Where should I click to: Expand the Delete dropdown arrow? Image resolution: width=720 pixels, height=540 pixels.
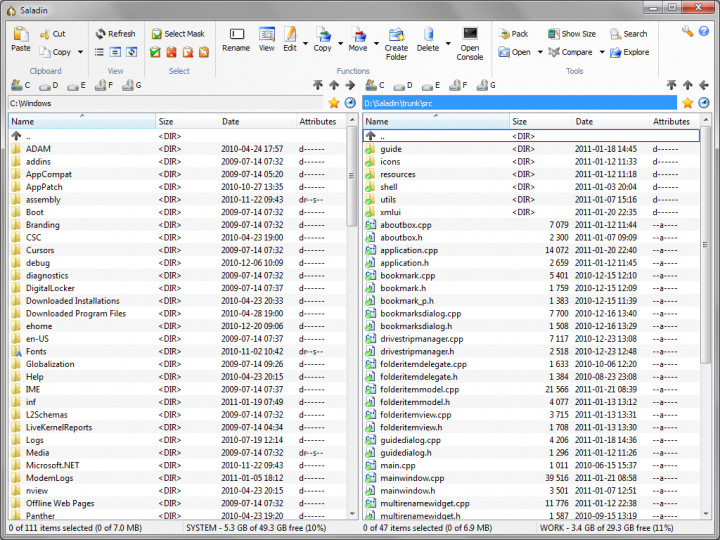click(448, 44)
